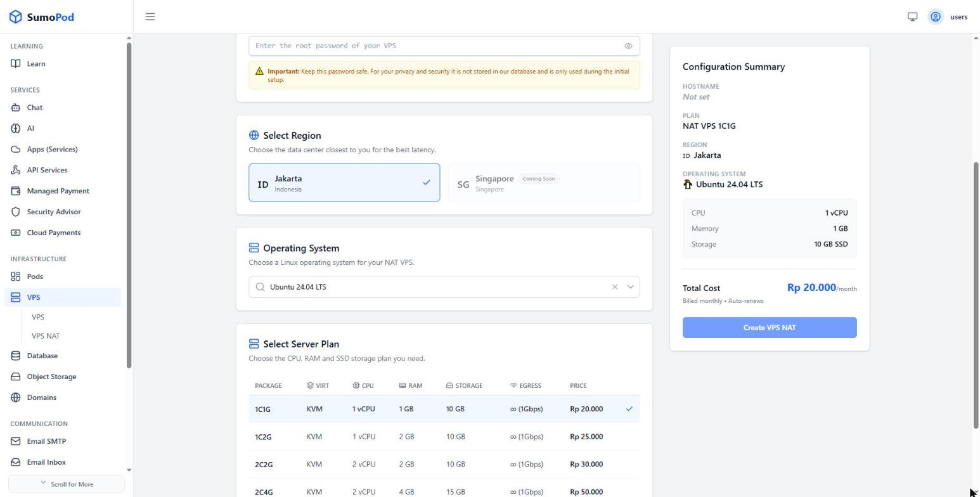
Task: Click the sidebar vertical scrollbar
Action: pos(129,205)
